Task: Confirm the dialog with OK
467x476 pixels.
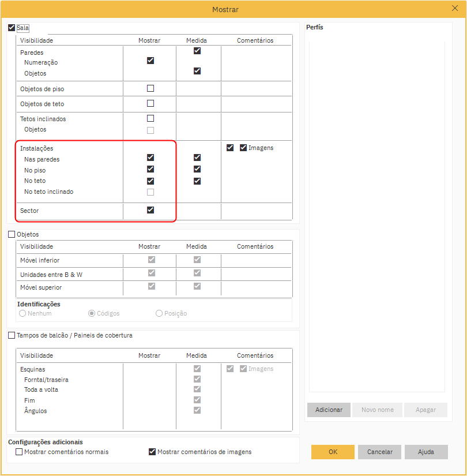Action: [333, 452]
